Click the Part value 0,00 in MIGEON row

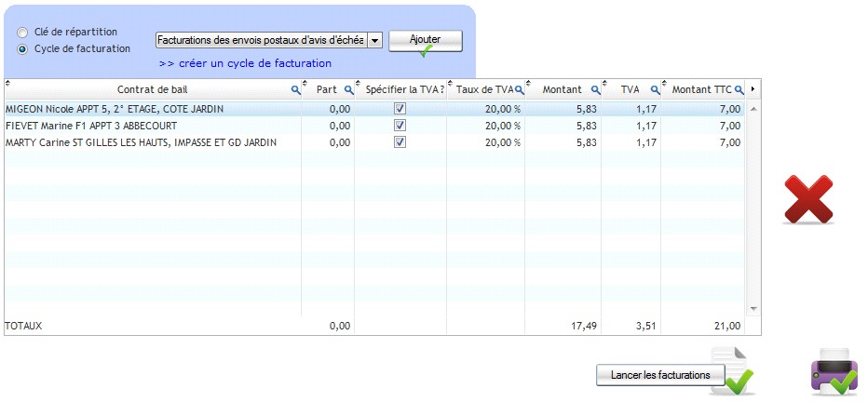[x=339, y=110]
